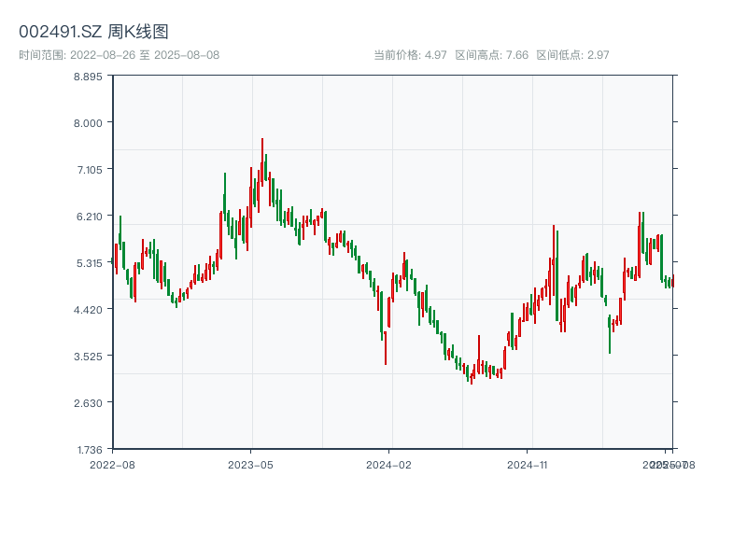Click the lowest red candle near 2.97

point(472,378)
